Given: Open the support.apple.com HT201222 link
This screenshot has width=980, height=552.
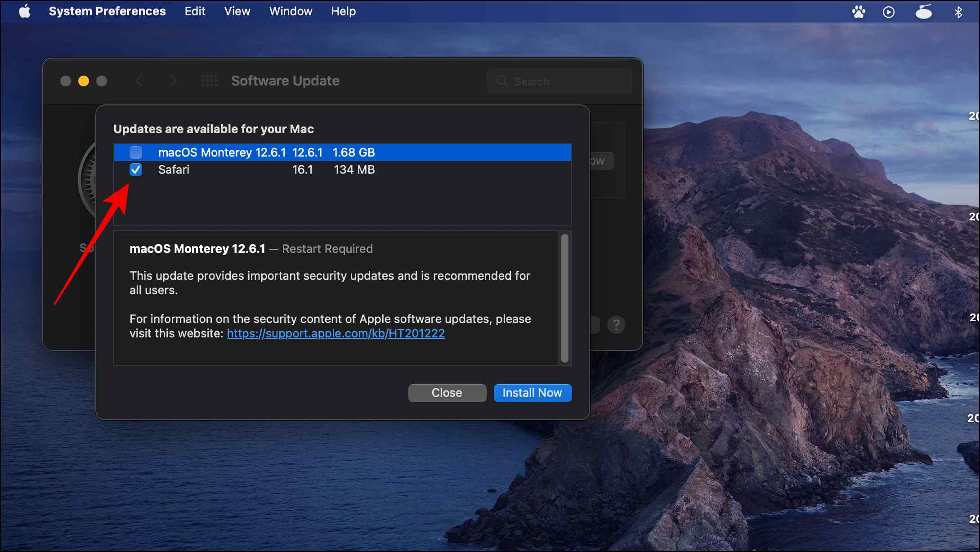Looking at the screenshot, I should [336, 333].
